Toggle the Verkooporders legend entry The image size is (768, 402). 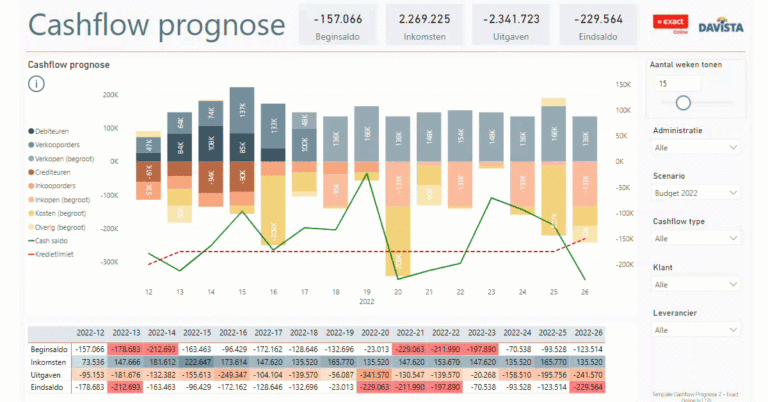54,145
